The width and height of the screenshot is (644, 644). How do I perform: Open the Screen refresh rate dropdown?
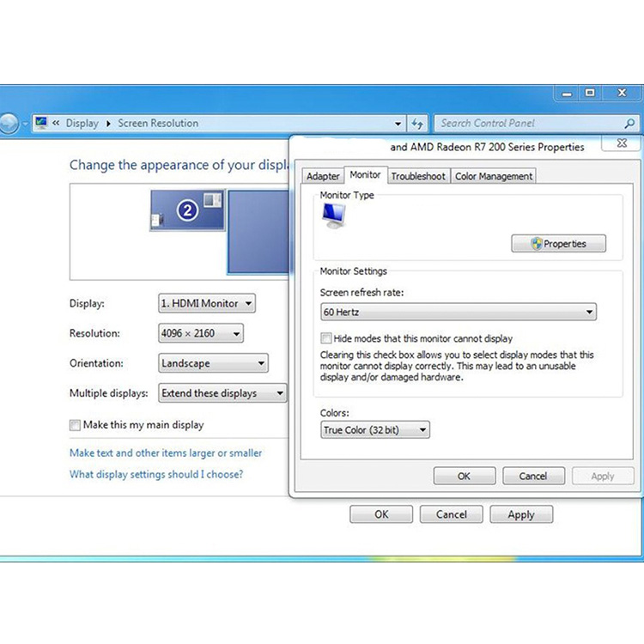pyautogui.click(x=459, y=312)
